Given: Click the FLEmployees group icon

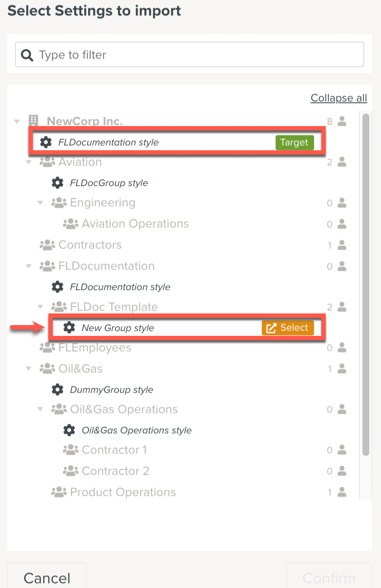Looking at the screenshot, I should (x=47, y=348).
